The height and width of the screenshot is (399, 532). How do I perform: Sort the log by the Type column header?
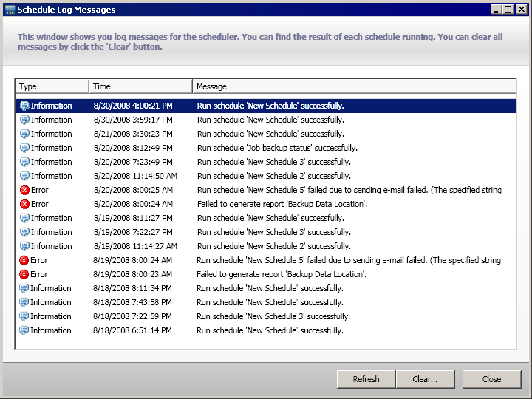[52, 86]
